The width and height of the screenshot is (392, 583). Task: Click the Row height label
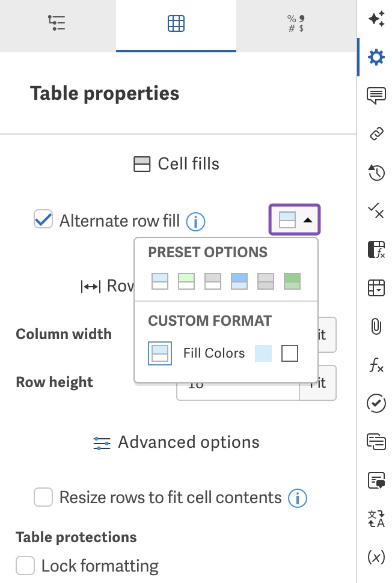point(54,382)
